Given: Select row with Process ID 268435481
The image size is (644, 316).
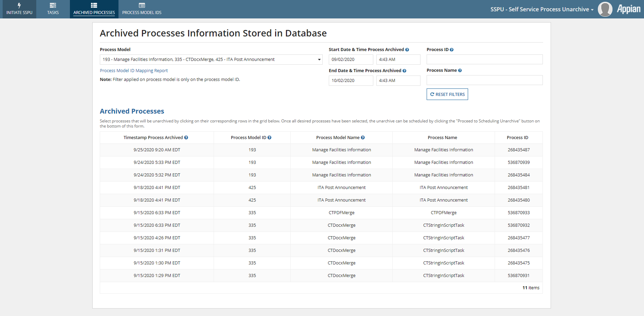Looking at the screenshot, I should [x=321, y=188].
